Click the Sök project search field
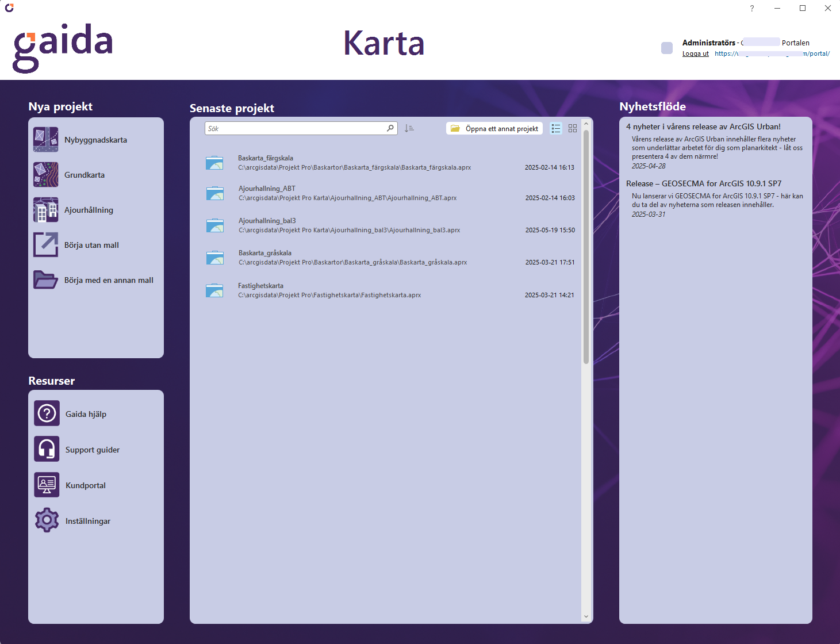The image size is (840, 644). click(296, 129)
